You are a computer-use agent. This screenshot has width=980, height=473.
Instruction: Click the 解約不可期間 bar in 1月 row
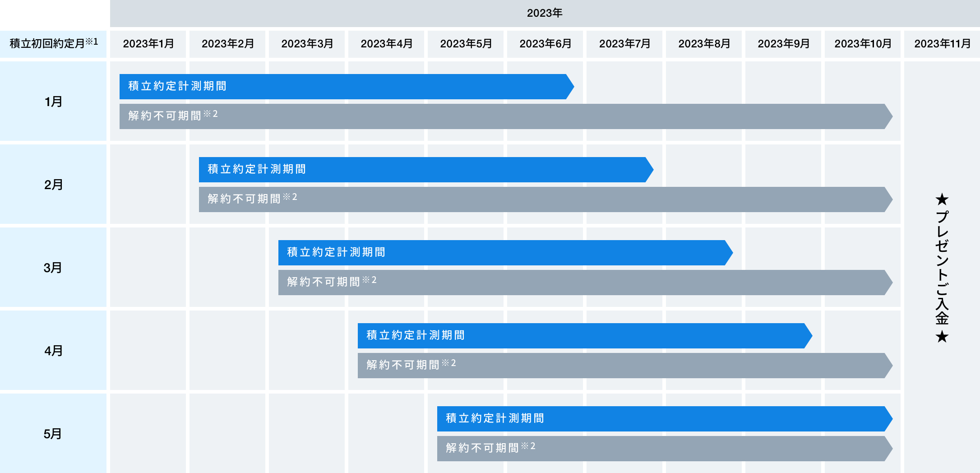point(506,116)
